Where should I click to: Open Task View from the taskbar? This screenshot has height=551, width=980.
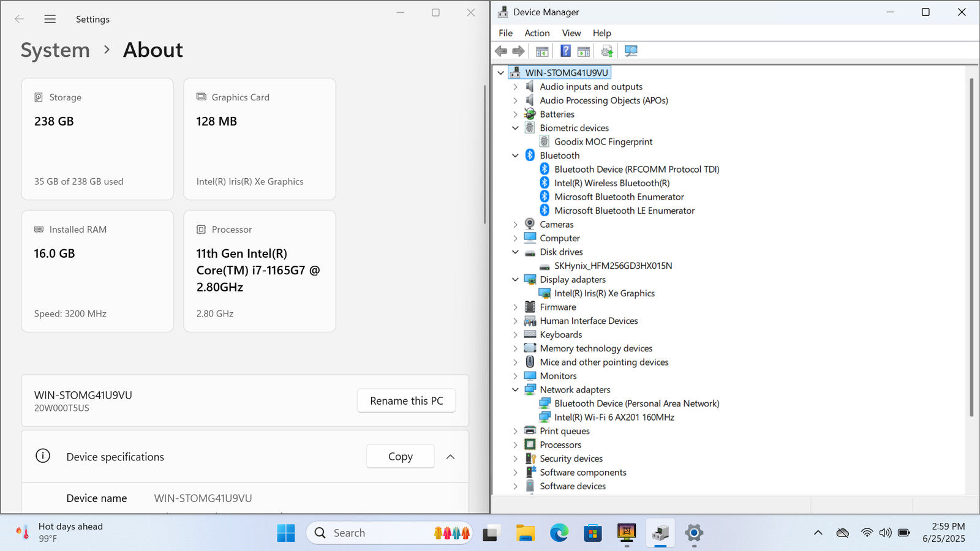point(491,533)
